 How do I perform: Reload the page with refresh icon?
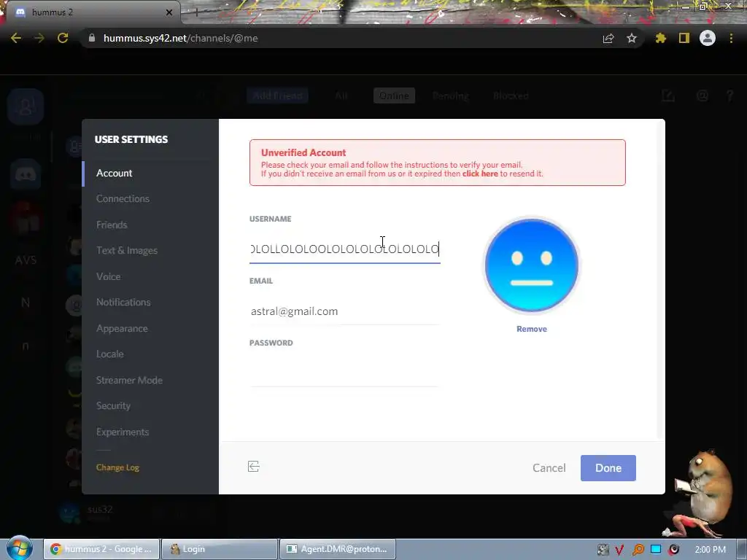[63, 38]
